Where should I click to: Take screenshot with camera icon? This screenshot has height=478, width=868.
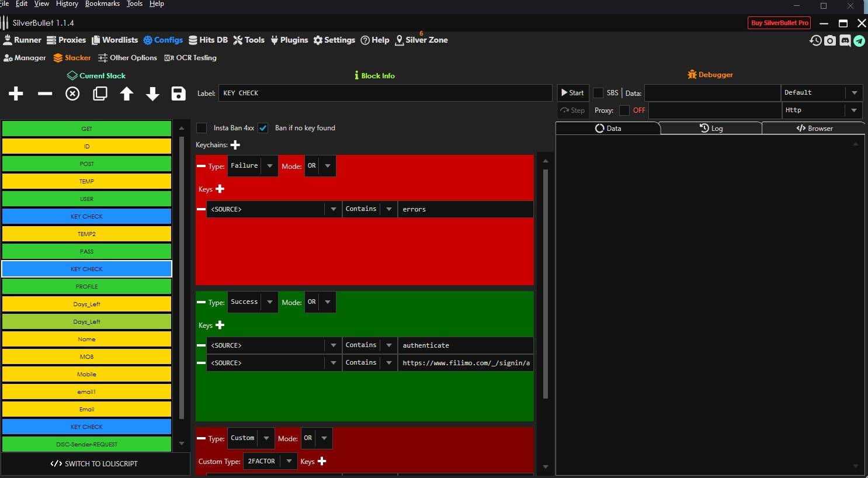pyautogui.click(x=830, y=40)
